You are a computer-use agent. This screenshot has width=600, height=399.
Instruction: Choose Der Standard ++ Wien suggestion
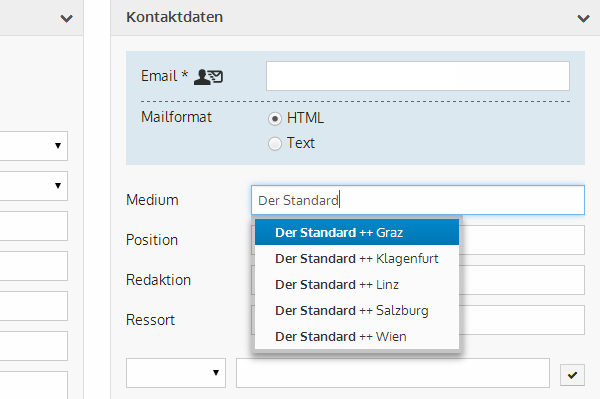pos(357,336)
